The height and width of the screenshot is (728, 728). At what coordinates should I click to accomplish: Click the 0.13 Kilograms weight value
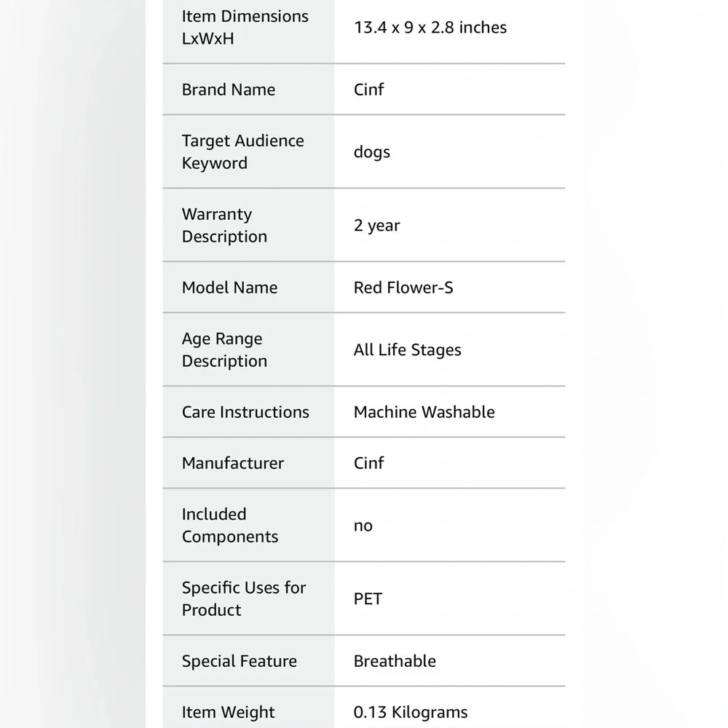411,712
